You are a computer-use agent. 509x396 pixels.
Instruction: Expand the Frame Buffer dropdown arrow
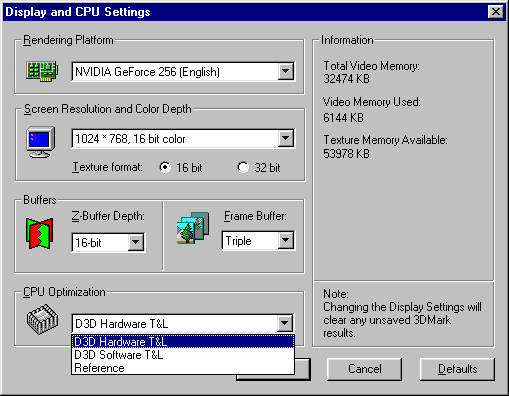(x=286, y=240)
